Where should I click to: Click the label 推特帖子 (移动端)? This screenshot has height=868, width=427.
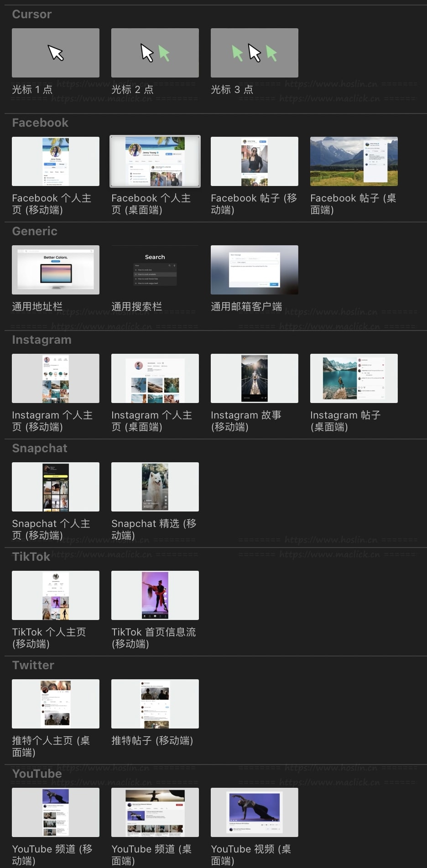point(152,740)
